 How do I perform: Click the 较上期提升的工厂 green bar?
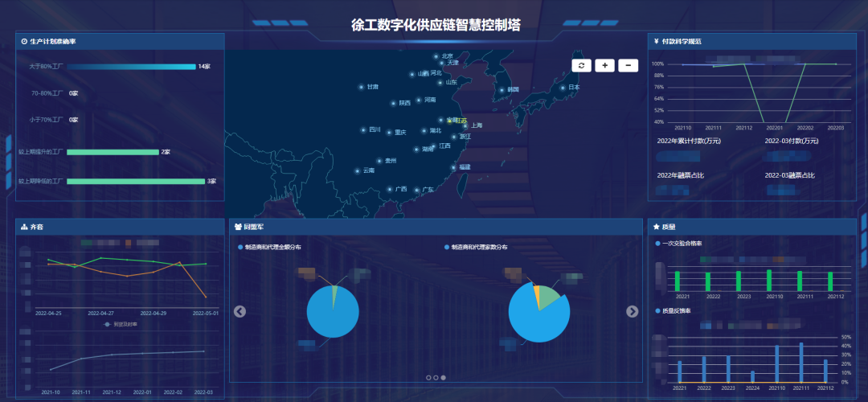[x=113, y=152]
